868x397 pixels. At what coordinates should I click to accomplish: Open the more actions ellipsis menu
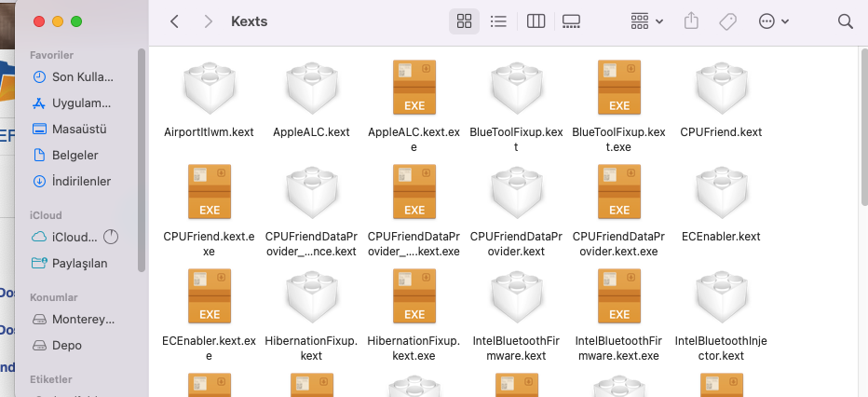pos(773,21)
